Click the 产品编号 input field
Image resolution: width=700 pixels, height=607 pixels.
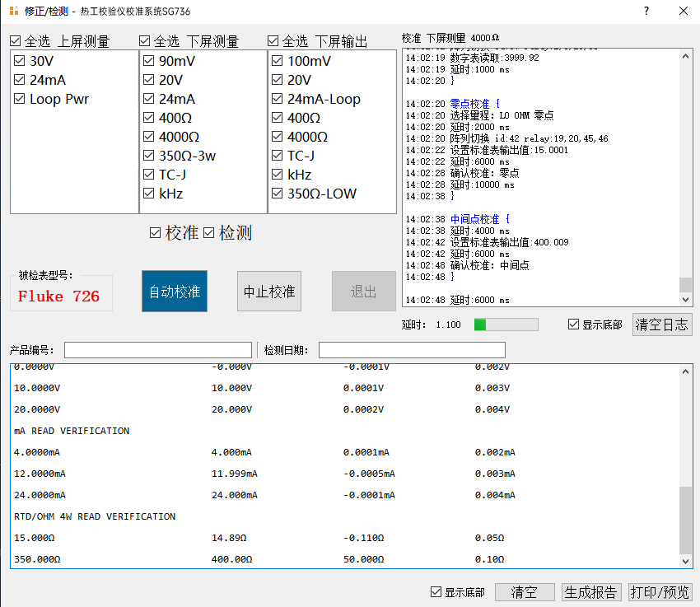[x=158, y=350]
